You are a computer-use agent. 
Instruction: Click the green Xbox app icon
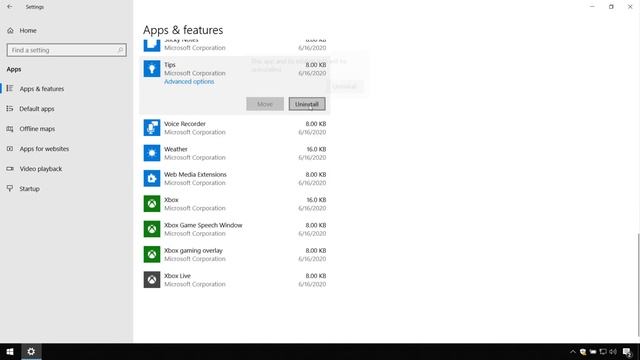(x=152, y=204)
